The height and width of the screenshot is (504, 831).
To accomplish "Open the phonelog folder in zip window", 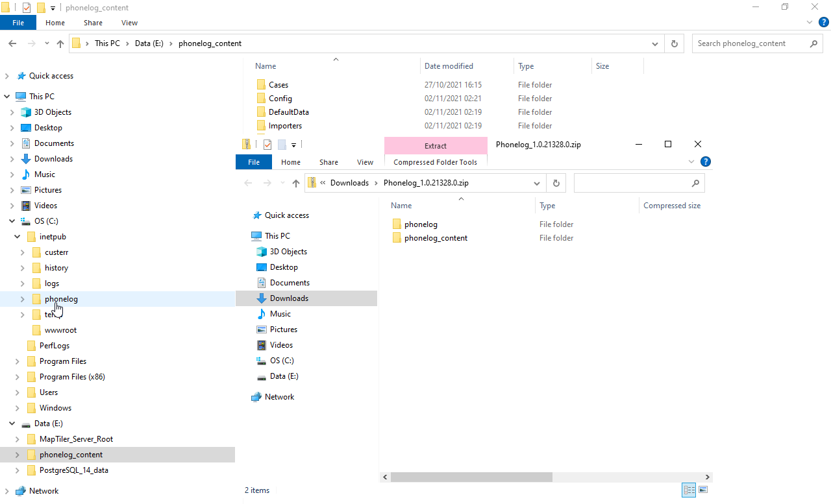I will tap(421, 224).
